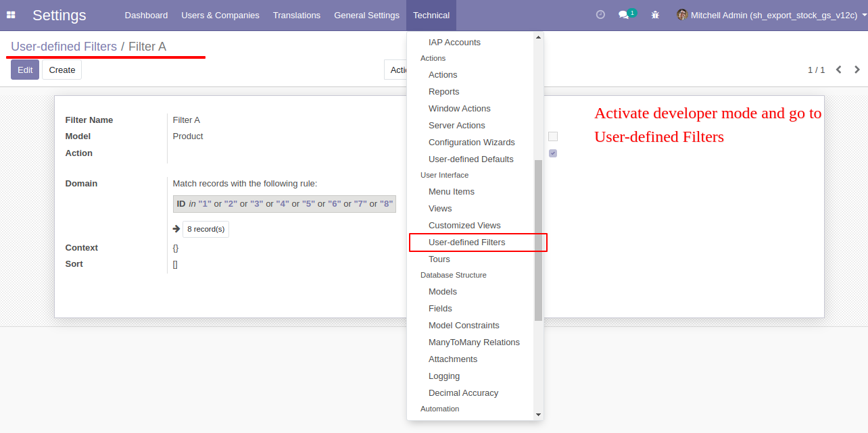The width and height of the screenshot is (868, 433).
Task: Open the Users & Companies menu
Action: pos(220,15)
